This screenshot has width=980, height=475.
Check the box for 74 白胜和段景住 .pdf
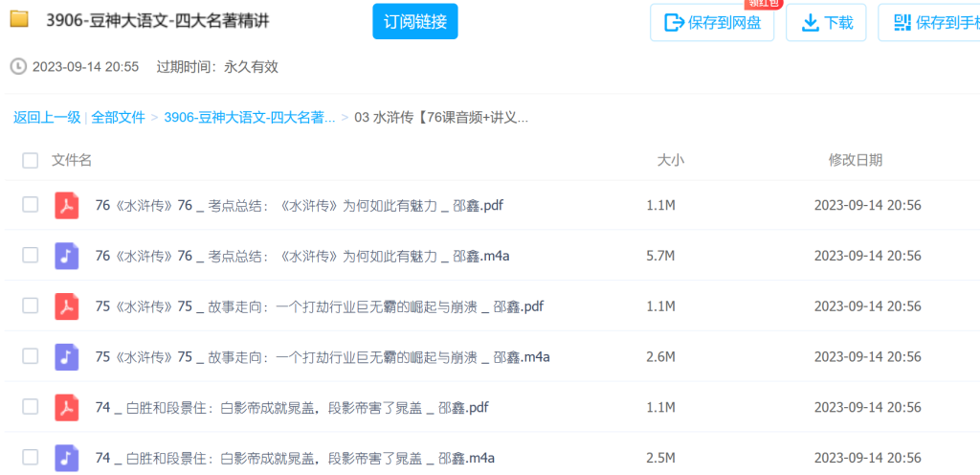pyautogui.click(x=30, y=407)
